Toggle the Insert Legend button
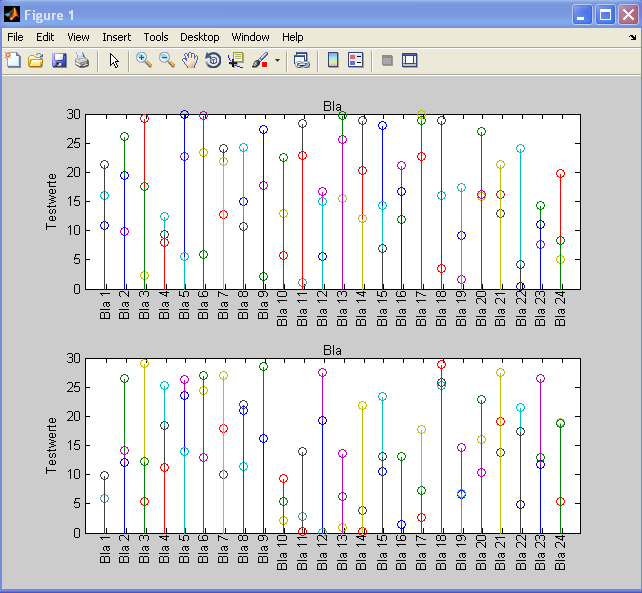Viewport: 642px width, 593px height. [x=356, y=60]
